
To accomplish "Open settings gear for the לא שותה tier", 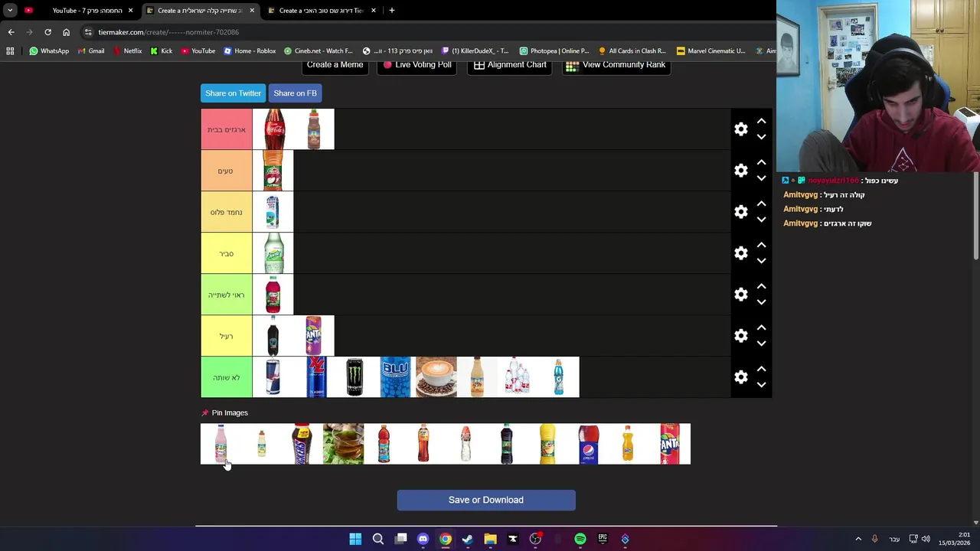I will click(x=740, y=377).
